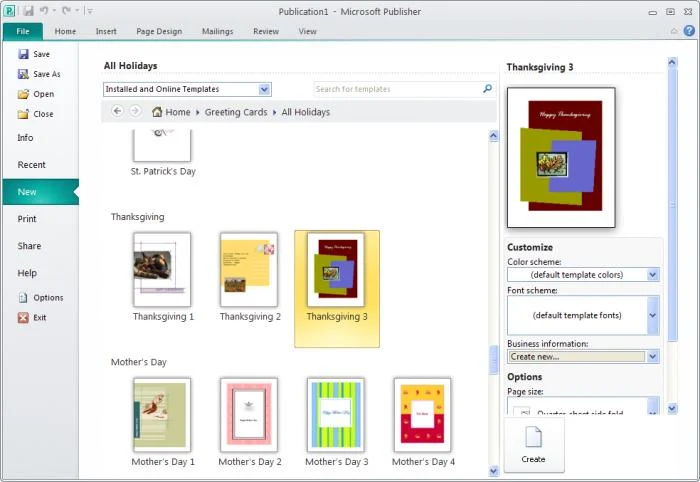
Task: Open the Font scheme dropdown
Action: (x=652, y=315)
